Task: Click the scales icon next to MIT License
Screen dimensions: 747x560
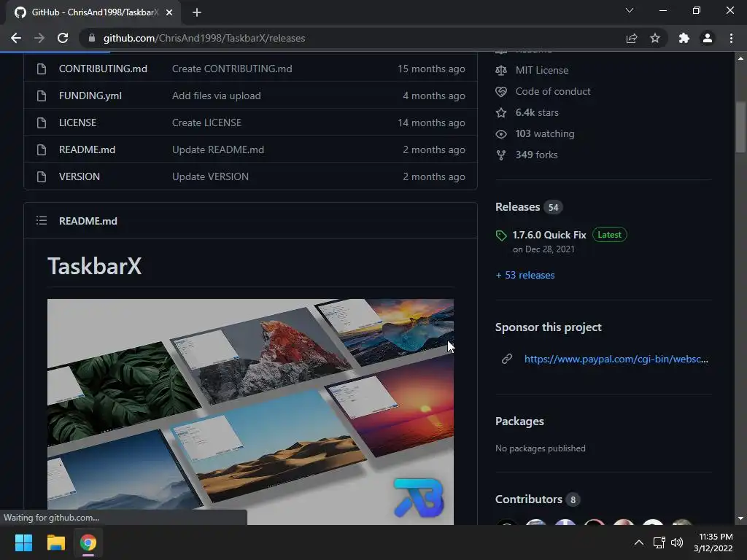Action: [501, 71]
